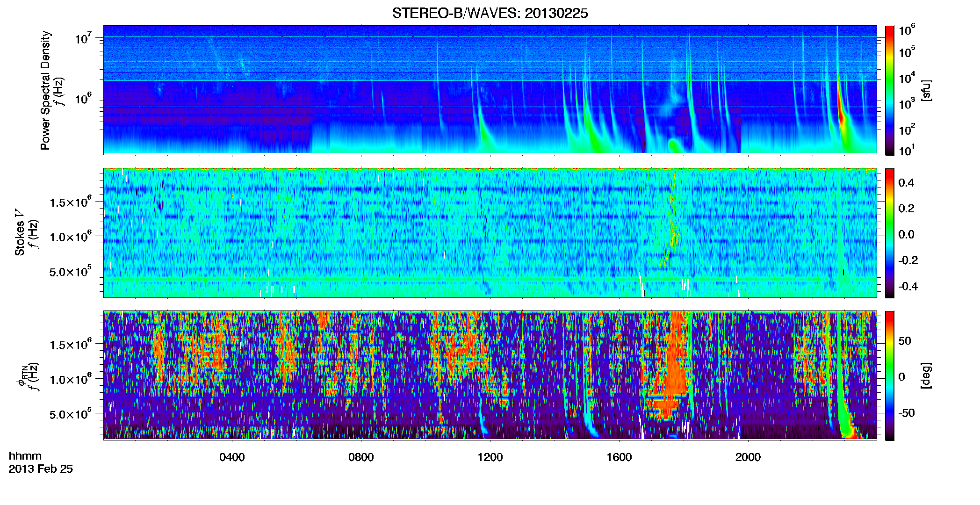Click the 1200 time tick label

tap(490, 457)
